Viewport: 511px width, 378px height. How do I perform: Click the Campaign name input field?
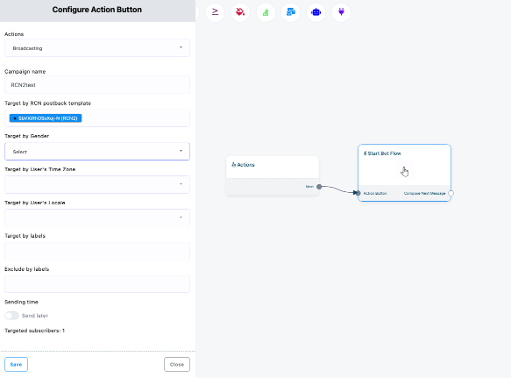[97, 85]
